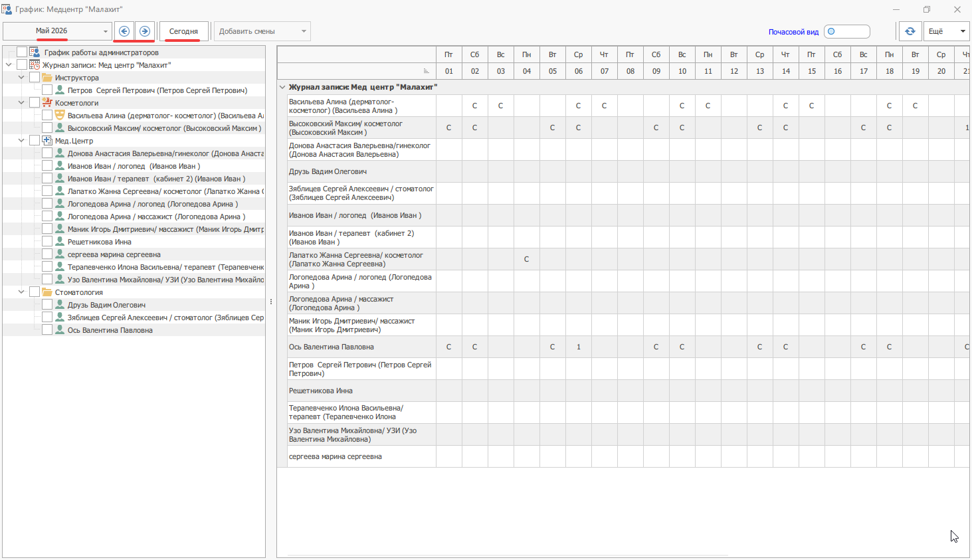Open the Май 2026 month dropdown
This screenshot has width=972, height=560.
(x=57, y=31)
